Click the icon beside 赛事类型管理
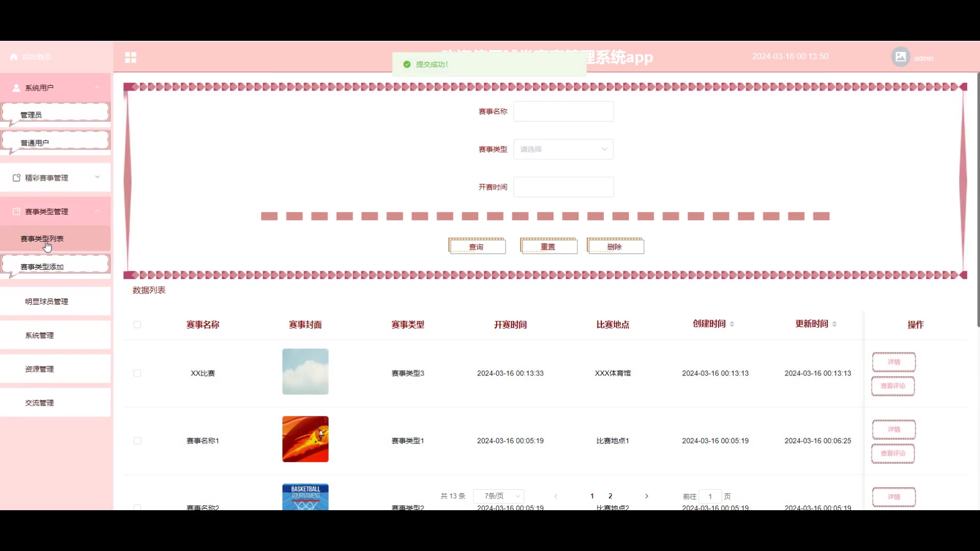The height and width of the screenshot is (551, 980). pyautogui.click(x=16, y=211)
